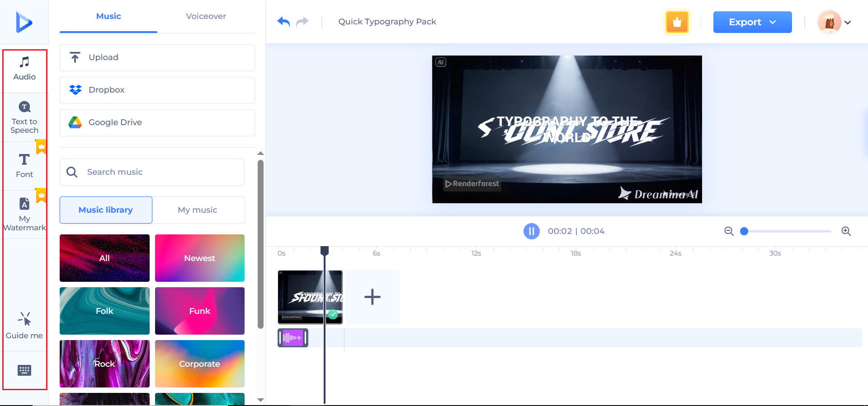Open the Text to Speech tool
Image resolution: width=868 pixels, height=406 pixels.
[24, 118]
